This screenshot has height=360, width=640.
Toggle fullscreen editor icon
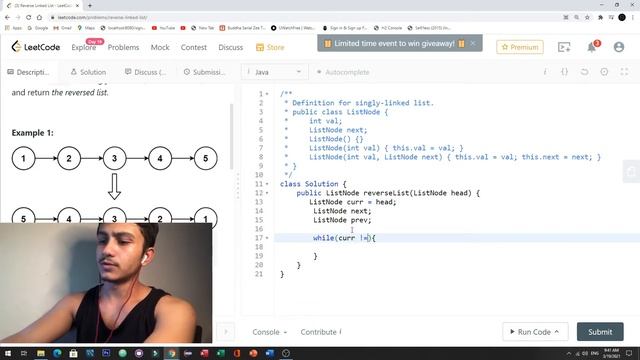[624, 72]
